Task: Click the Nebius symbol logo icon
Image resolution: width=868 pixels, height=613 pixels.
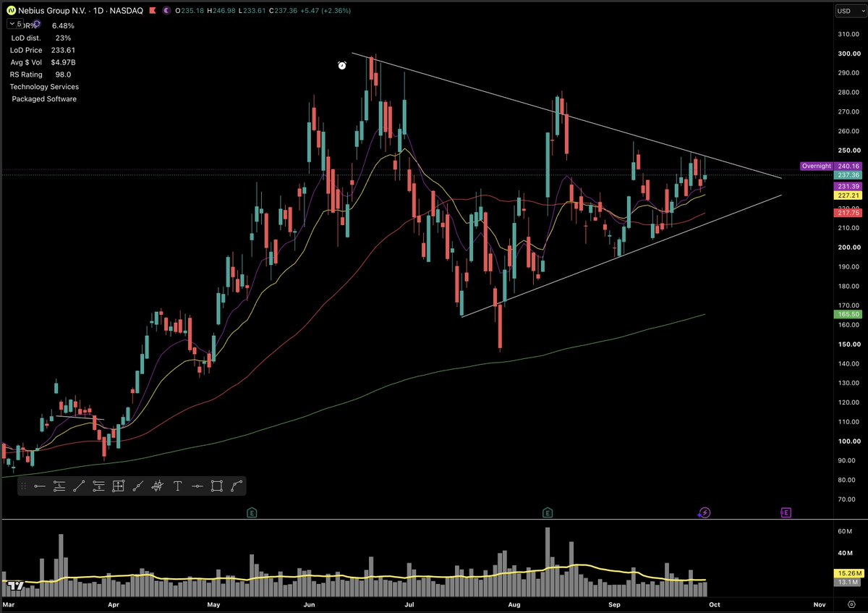Action: click(11, 10)
